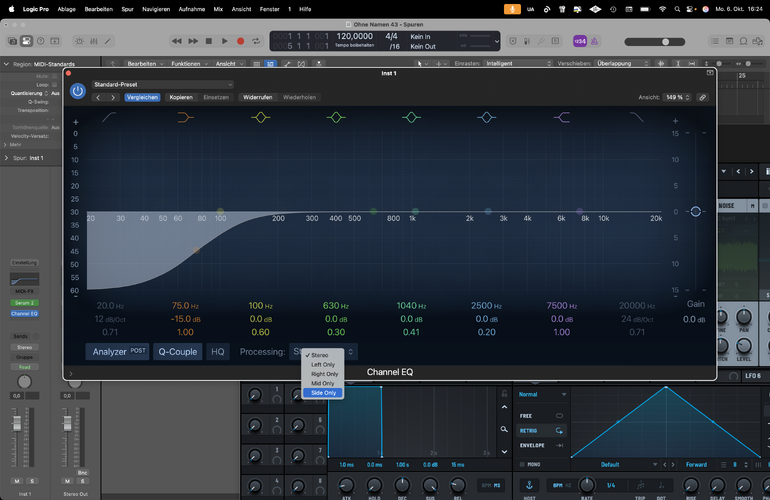The height and width of the screenshot is (500, 770).
Task: Click the plugin link chain icon
Action: point(703,98)
